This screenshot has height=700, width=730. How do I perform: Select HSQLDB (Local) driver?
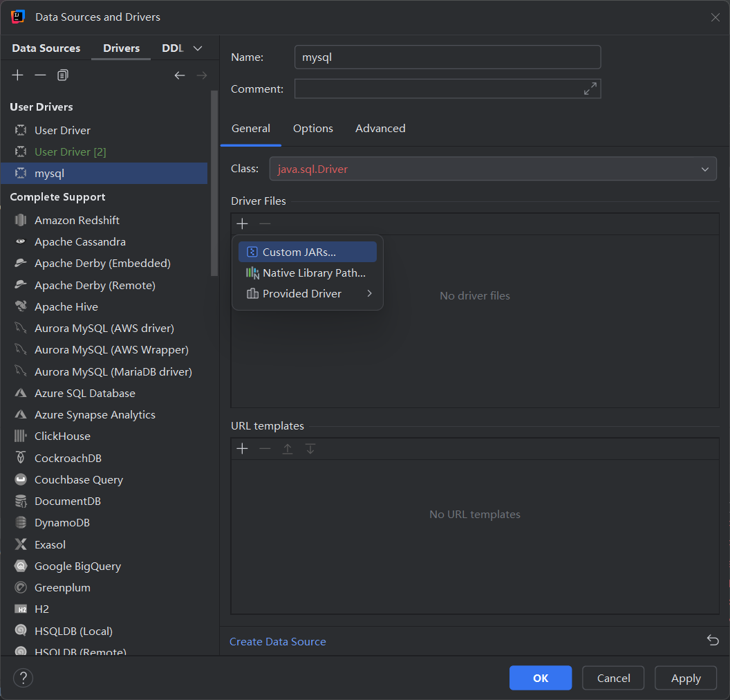click(x=104, y=631)
